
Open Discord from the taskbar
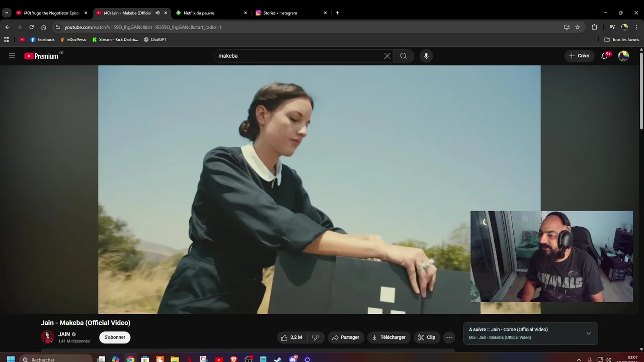[x=293, y=359]
